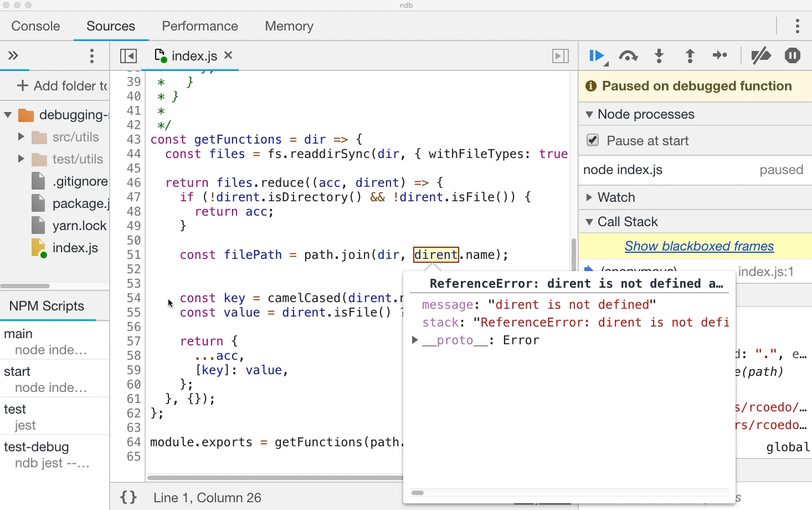The width and height of the screenshot is (812, 510).
Task: Pretty print the code with braces icon
Action: point(129,497)
